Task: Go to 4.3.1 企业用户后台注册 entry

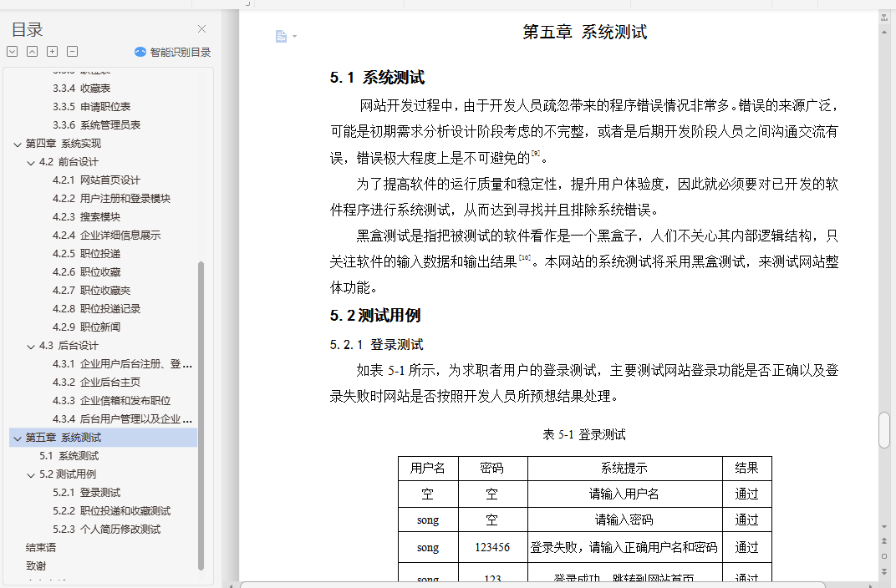Action: click(122, 363)
